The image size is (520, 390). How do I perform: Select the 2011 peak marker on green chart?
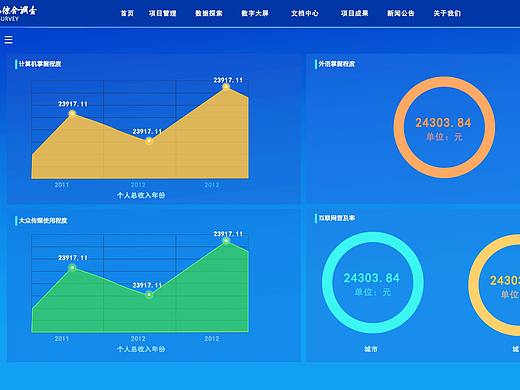coord(72,268)
